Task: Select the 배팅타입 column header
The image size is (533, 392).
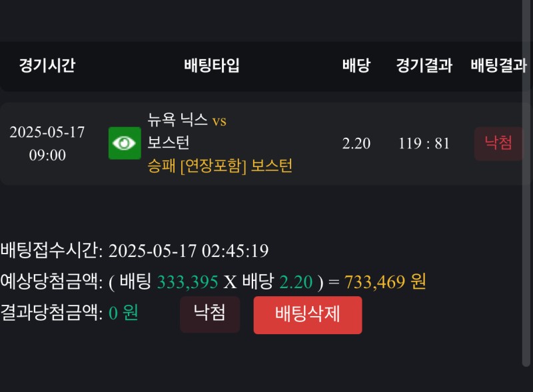Action: click(211, 65)
